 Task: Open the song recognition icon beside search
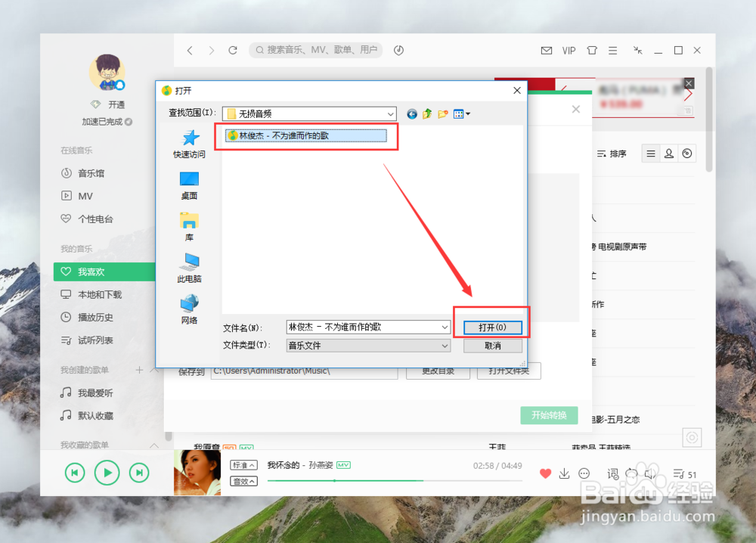(398, 50)
